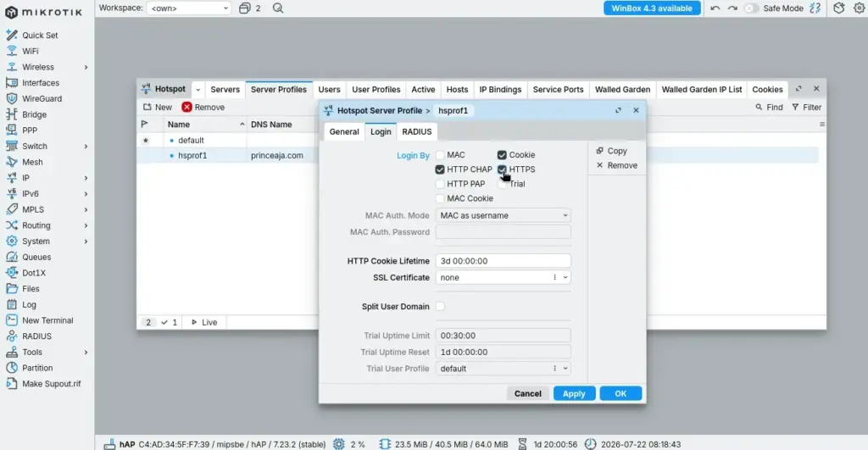Click the HTTP Cookie Lifetime field
Screen dimensions: 868x450
[504, 261]
